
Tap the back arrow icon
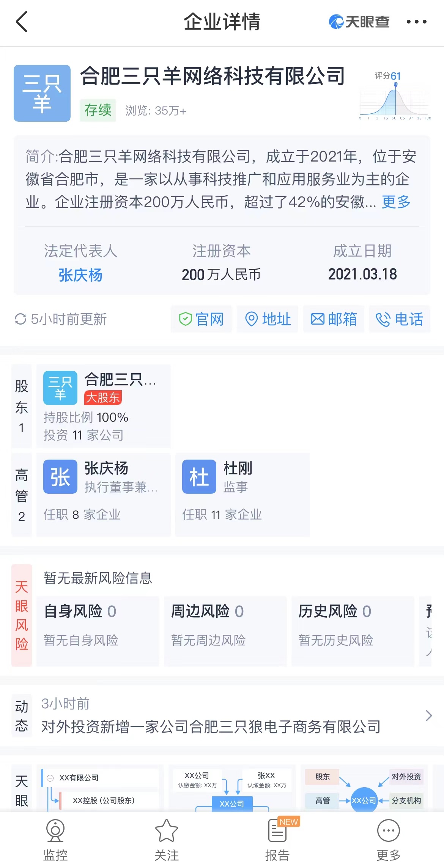coord(22,22)
